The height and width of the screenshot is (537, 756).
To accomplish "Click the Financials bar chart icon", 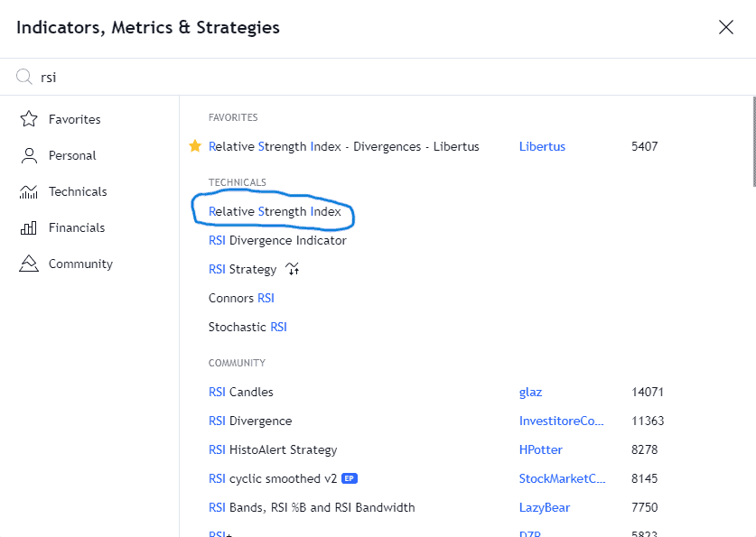I will (28, 227).
